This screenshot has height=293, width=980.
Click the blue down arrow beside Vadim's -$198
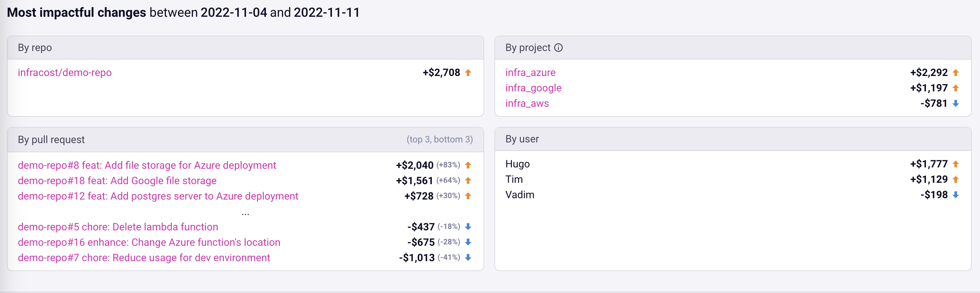point(955,194)
